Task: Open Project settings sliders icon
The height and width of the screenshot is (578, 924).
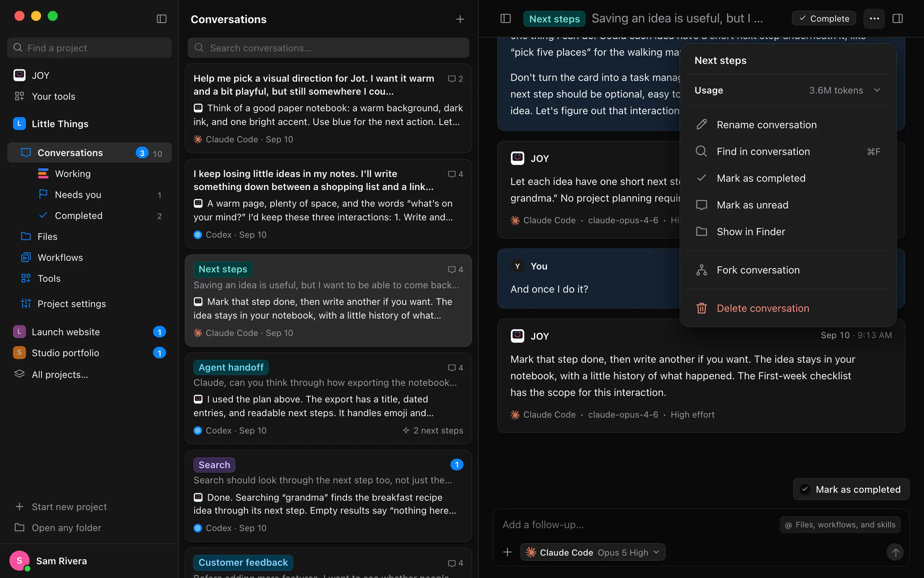Action: (x=26, y=303)
